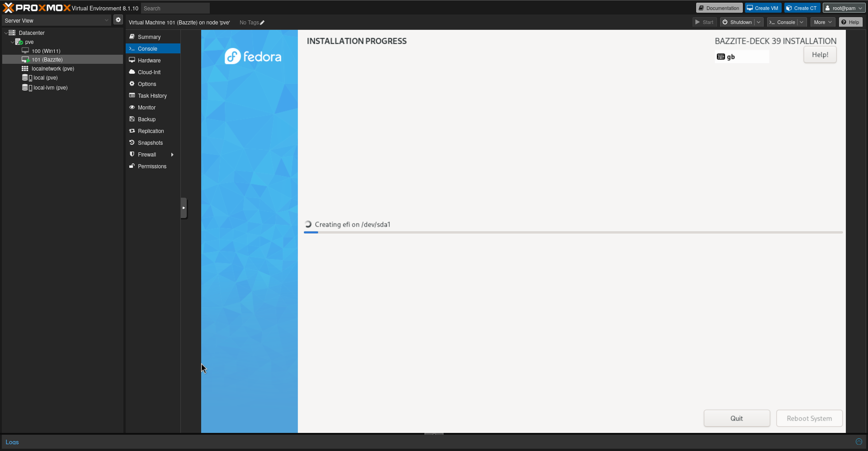Image resolution: width=868 pixels, height=451 pixels.
Task: Click the localnetwork (pve) grid icon
Action: [x=25, y=68]
